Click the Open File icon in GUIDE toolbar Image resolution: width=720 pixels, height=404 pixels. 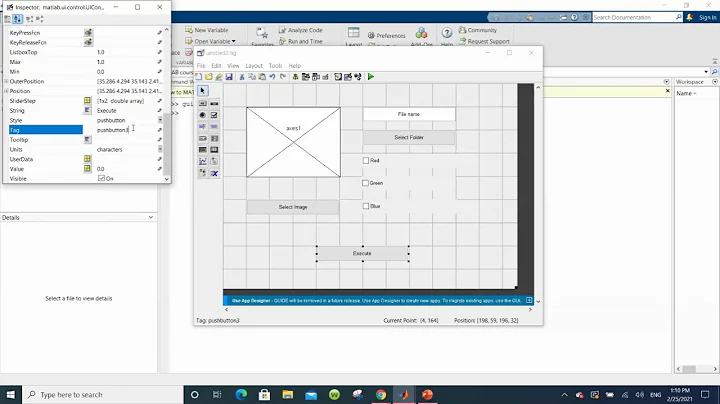[209, 77]
